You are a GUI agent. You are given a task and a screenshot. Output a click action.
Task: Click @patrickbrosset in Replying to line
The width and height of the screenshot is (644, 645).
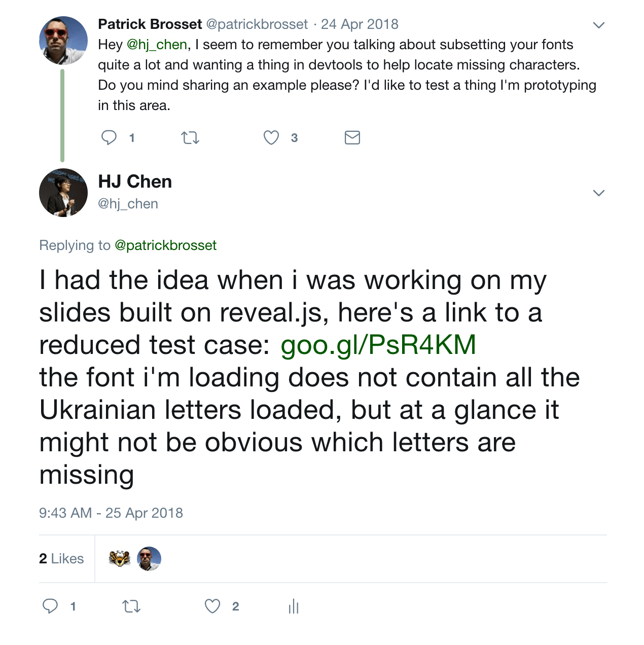coord(166,245)
